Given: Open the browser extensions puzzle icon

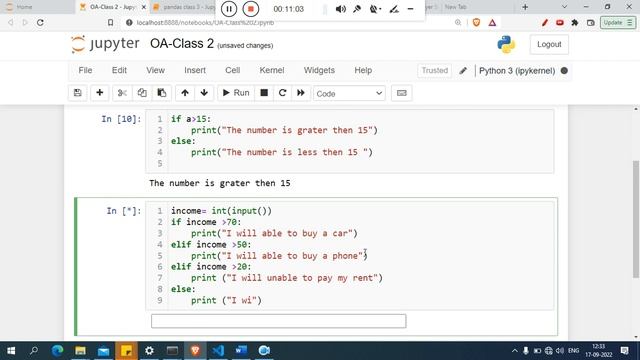Looking at the screenshot, I should pyautogui.click(x=575, y=23).
